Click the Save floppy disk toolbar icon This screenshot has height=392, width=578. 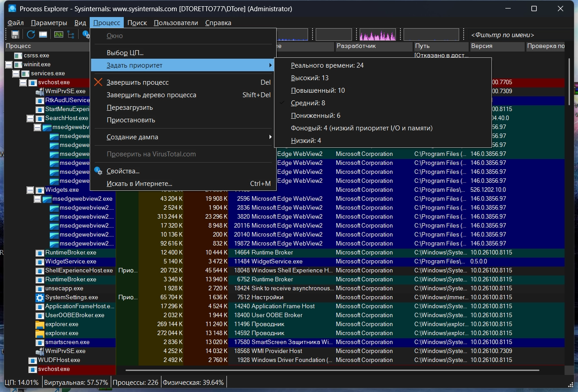[15, 34]
